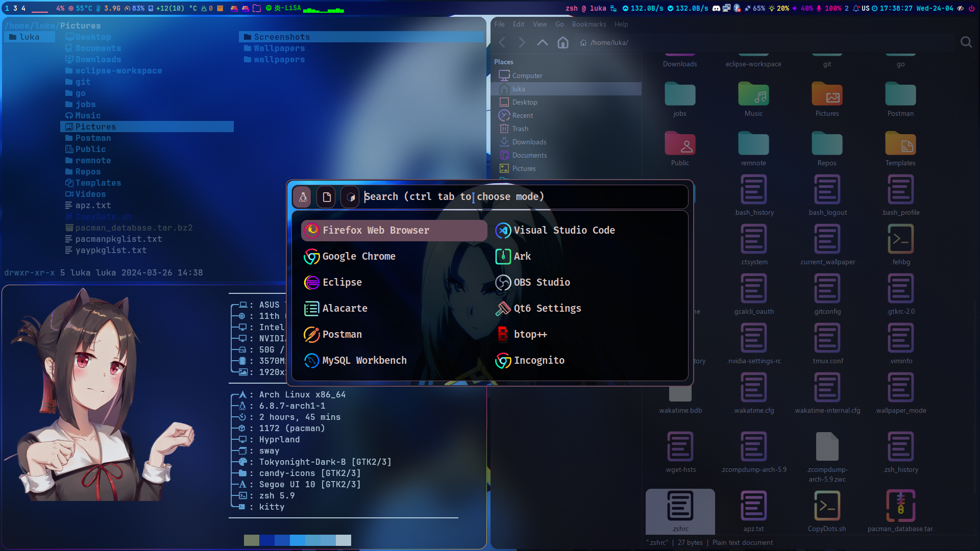
Task: Open the Edit menu in file manager
Action: [x=519, y=24]
